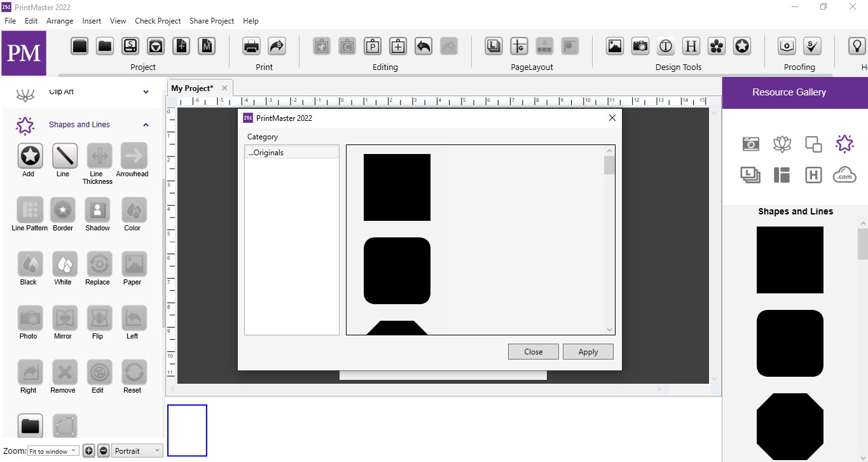Click Apply in the PrintMaster dialog

(x=588, y=352)
